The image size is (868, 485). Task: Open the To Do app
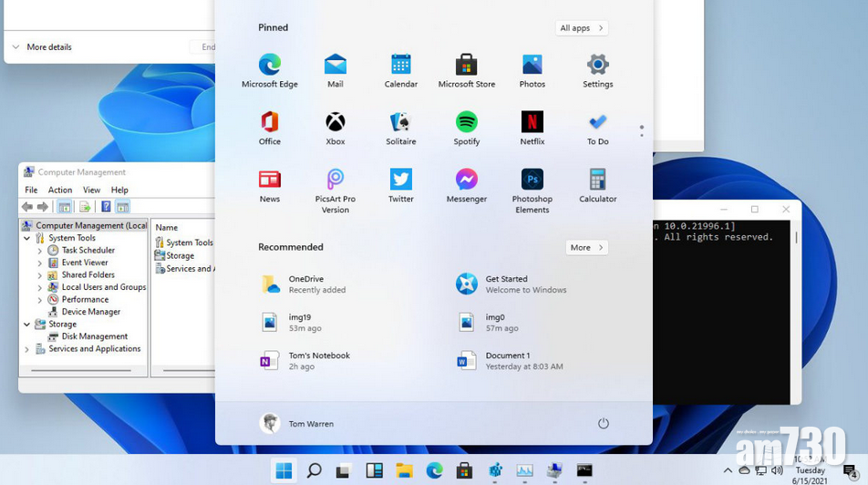598,129
